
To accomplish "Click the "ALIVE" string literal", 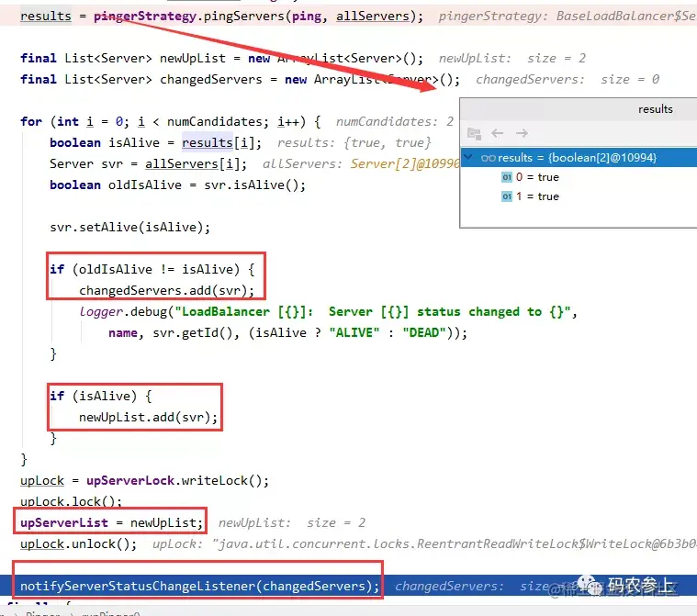I will click(x=354, y=333).
